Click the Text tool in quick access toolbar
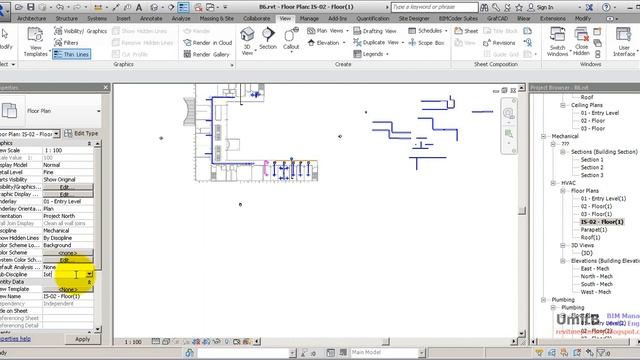Image resolution: width=640 pixels, height=360 pixels. (139, 7)
